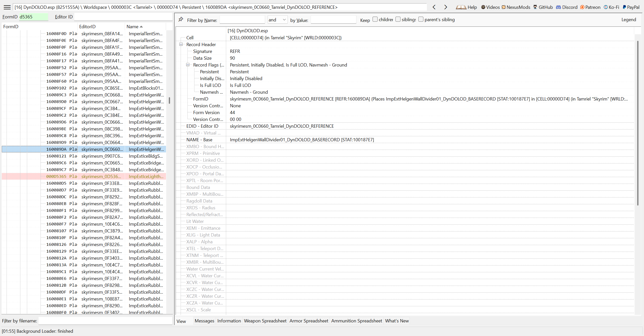Collapse the Record Flags node
Image resolution: width=644 pixels, height=336 pixels.
tap(188, 65)
